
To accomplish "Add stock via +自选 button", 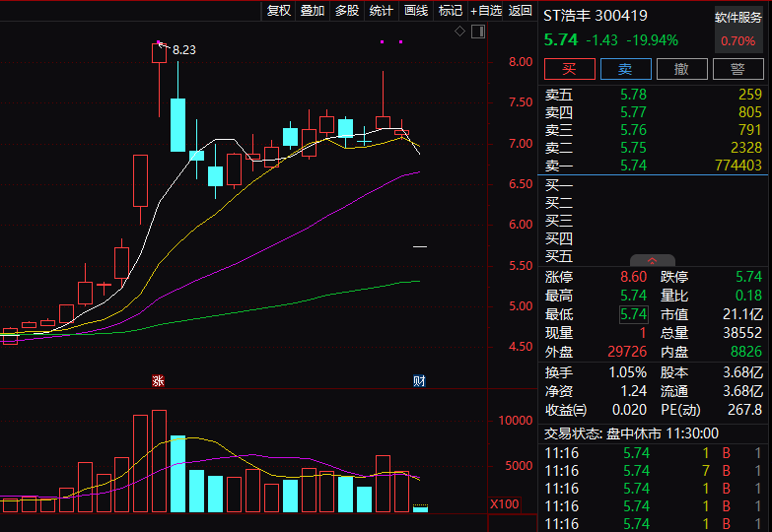I will tap(486, 11).
